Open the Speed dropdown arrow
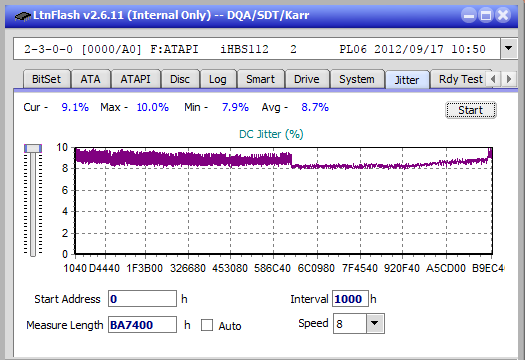This screenshot has height=360, width=525. (375, 323)
